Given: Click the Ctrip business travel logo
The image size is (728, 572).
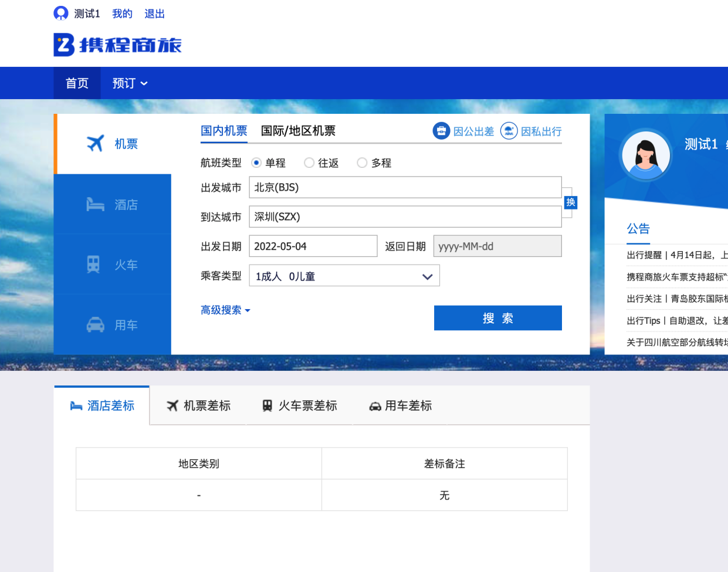Looking at the screenshot, I should (x=117, y=45).
